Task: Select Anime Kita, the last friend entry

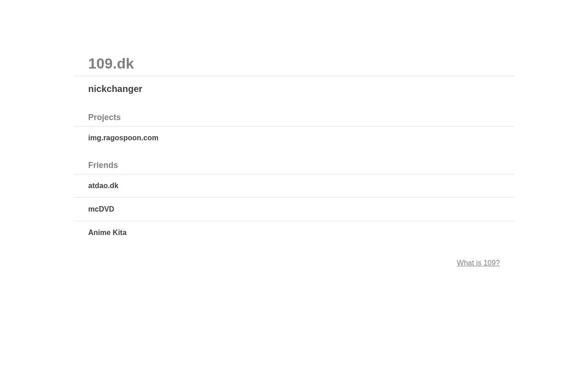Action: [x=107, y=232]
